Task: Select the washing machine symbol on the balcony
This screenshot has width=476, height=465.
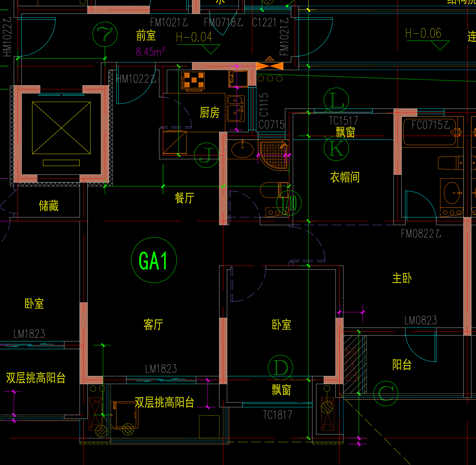Action: click(124, 415)
